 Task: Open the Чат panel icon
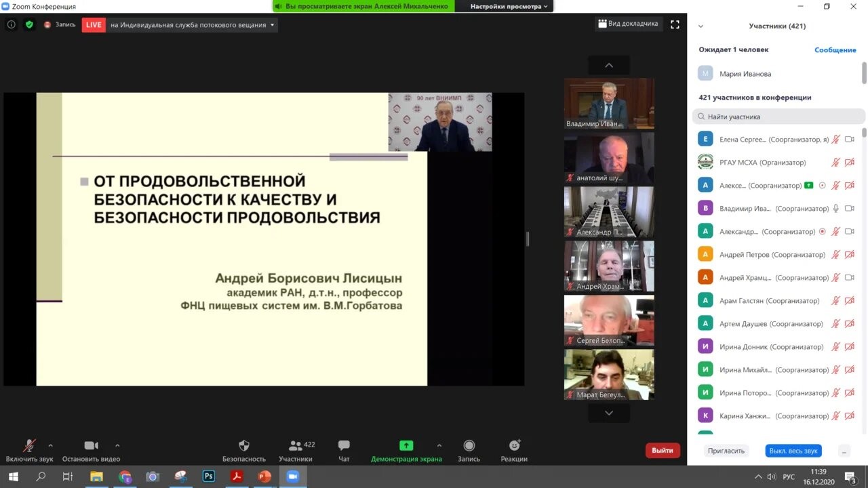pos(344,446)
